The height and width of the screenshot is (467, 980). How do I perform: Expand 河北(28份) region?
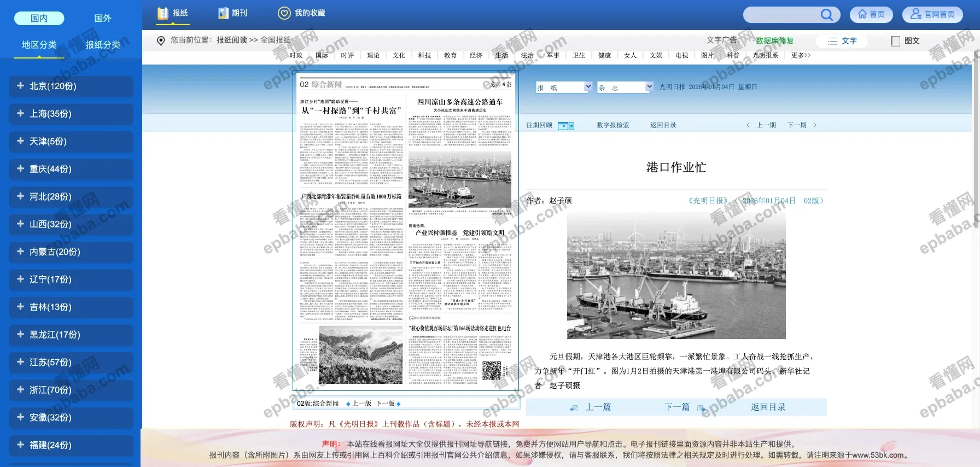click(71, 197)
